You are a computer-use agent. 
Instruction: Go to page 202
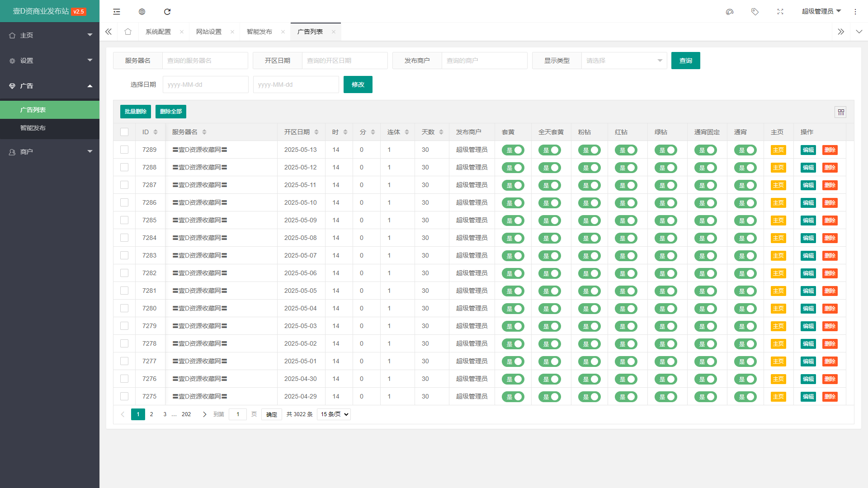click(x=186, y=414)
